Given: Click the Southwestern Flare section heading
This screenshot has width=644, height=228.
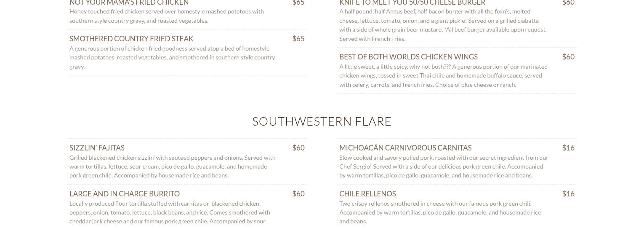Looking at the screenshot, I should pos(322,121).
